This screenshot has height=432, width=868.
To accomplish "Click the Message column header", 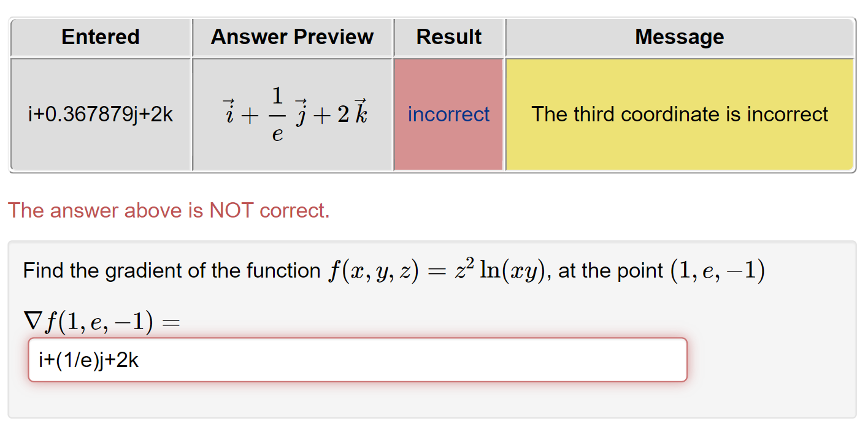I will point(678,37).
